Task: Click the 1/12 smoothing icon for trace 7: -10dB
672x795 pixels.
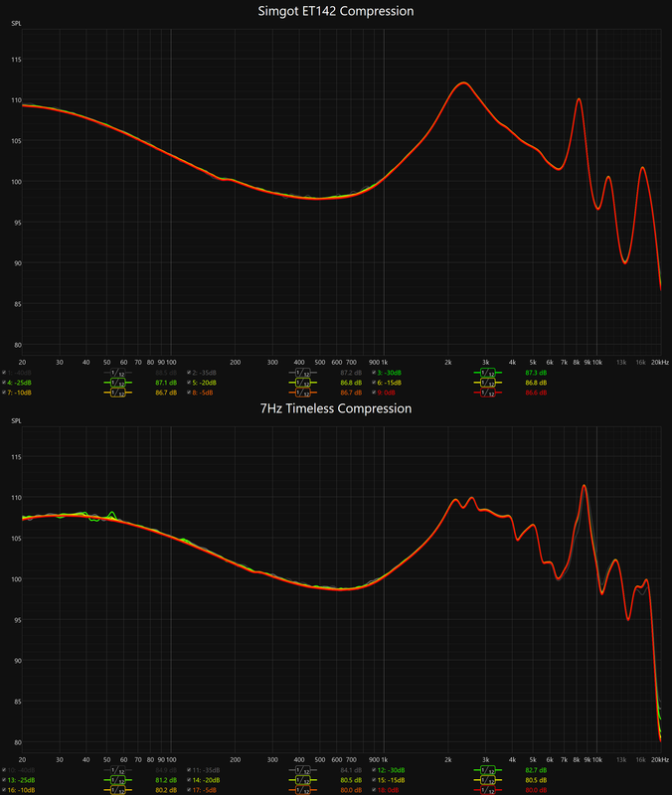Action: coord(117,393)
